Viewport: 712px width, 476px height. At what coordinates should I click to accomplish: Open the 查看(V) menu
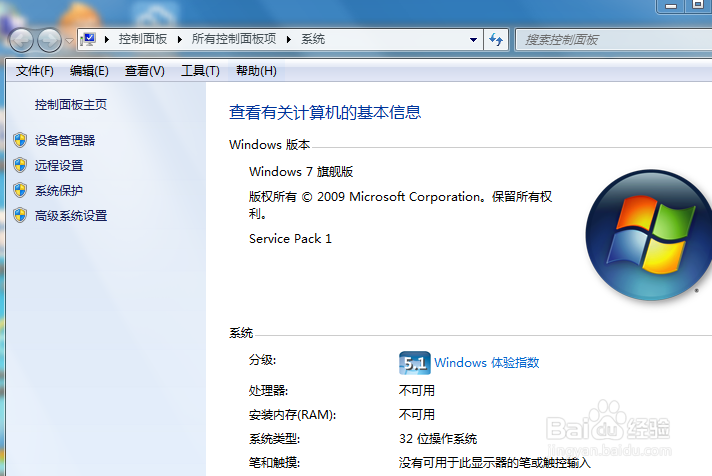point(144,71)
